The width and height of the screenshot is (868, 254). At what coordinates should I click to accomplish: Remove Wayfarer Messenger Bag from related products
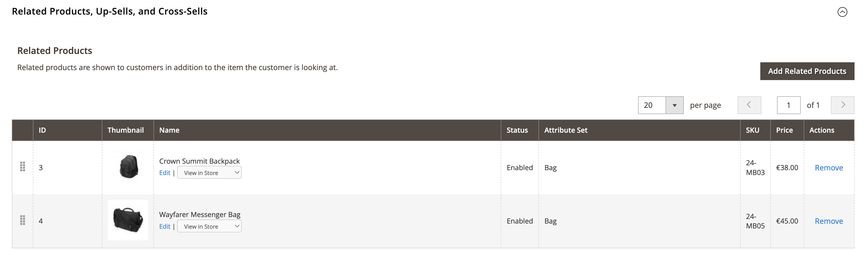[x=829, y=221]
